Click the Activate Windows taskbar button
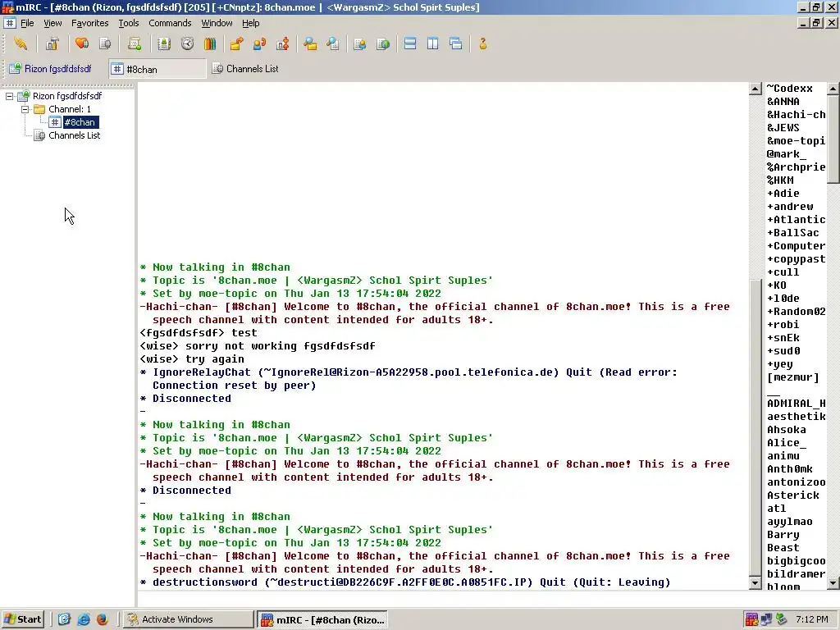Viewport: 840px width, 630px height. tap(188, 619)
